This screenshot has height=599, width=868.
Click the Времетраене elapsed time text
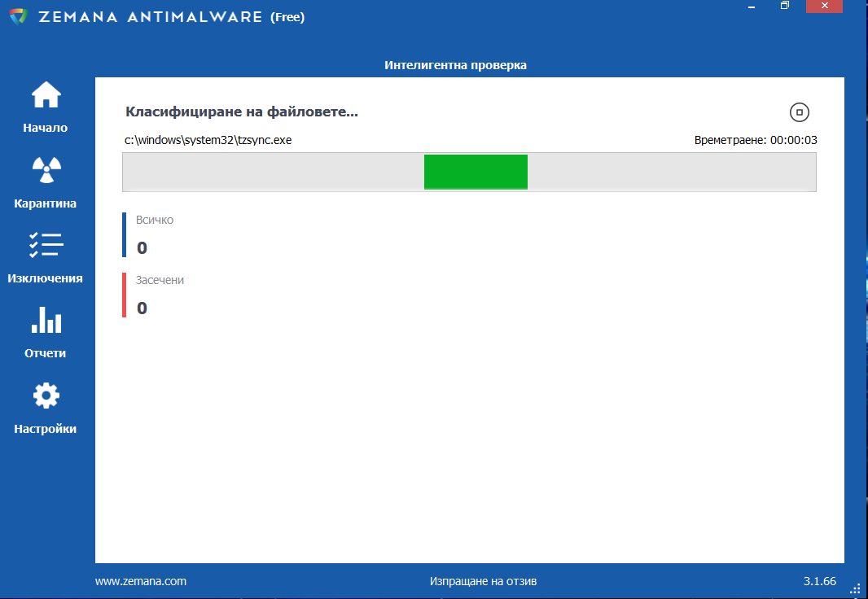[756, 140]
